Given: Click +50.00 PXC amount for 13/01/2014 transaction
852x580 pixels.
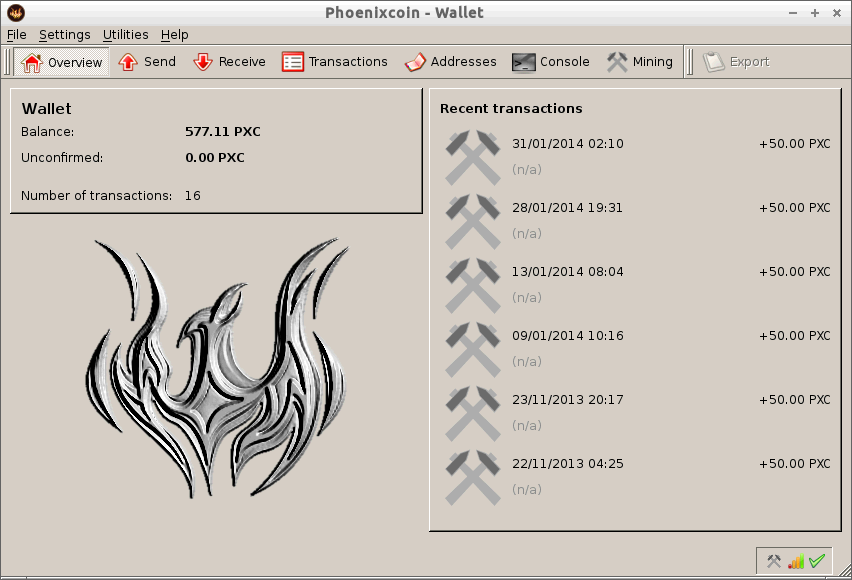Looking at the screenshot, I should [x=795, y=272].
